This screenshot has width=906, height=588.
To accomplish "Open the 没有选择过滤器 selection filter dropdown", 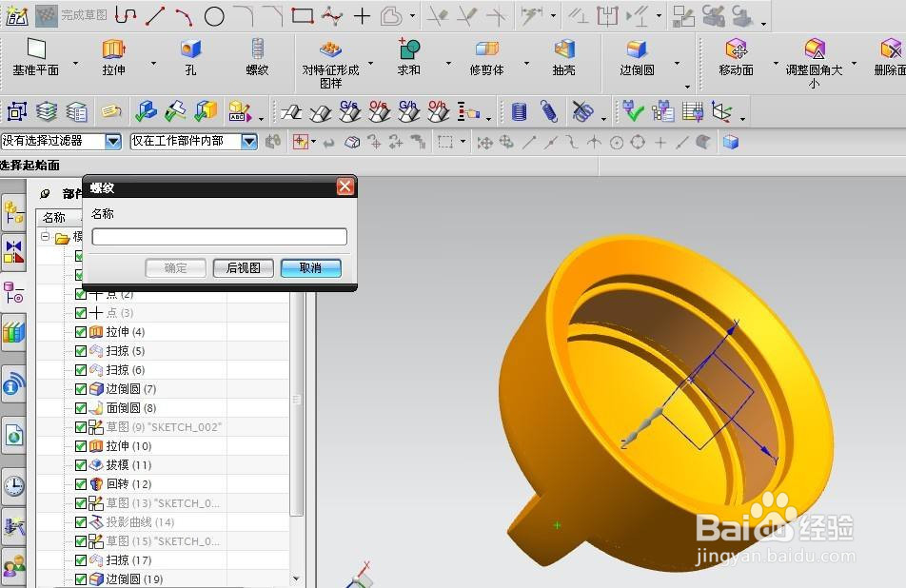I will 113,141.
